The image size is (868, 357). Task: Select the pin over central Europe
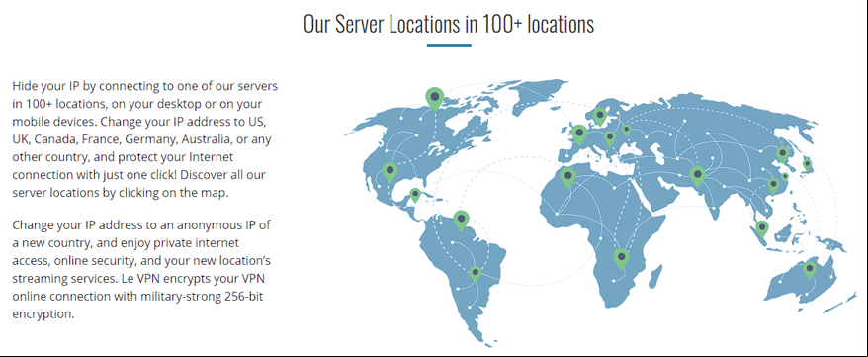[x=610, y=137]
